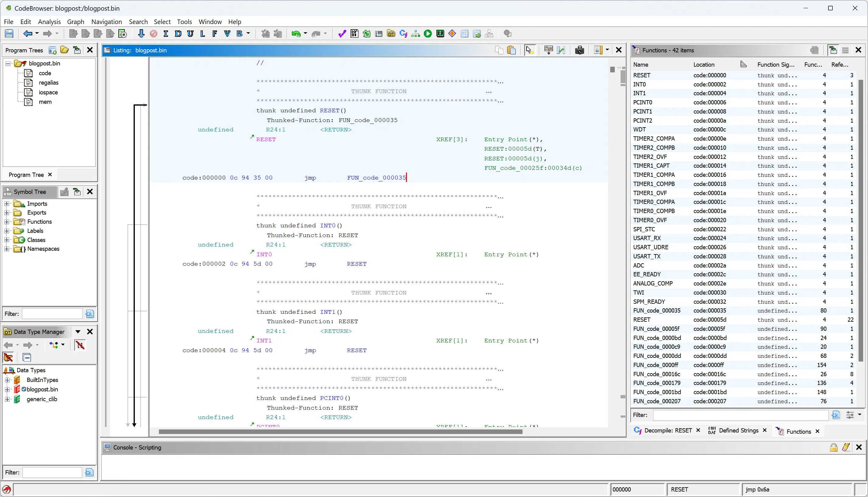Screen dimensions: 868x497
Task: Sort the Functions table by Name column
Action: pos(641,65)
